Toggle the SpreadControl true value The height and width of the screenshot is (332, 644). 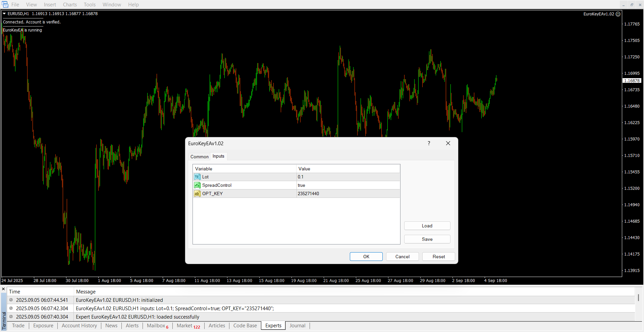click(x=347, y=185)
